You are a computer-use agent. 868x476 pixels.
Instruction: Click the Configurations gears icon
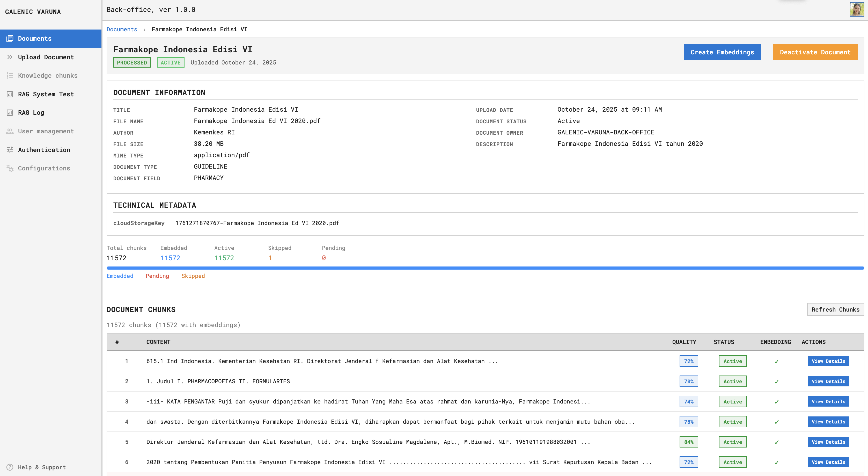coord(10,168)
